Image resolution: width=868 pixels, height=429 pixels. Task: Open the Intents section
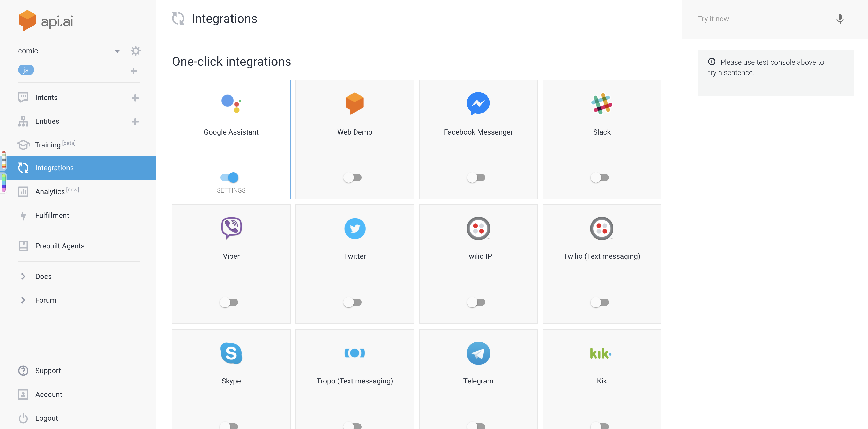click(46, 97)
